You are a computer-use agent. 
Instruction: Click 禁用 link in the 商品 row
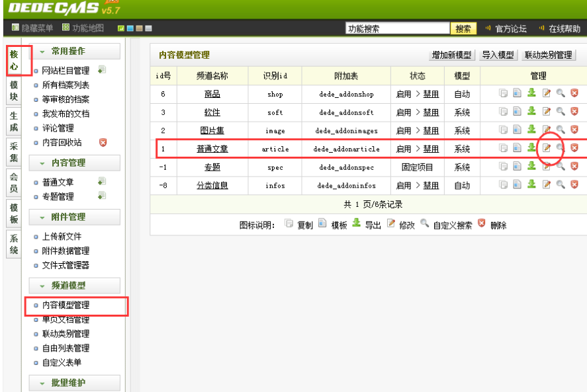coord(431,95)
